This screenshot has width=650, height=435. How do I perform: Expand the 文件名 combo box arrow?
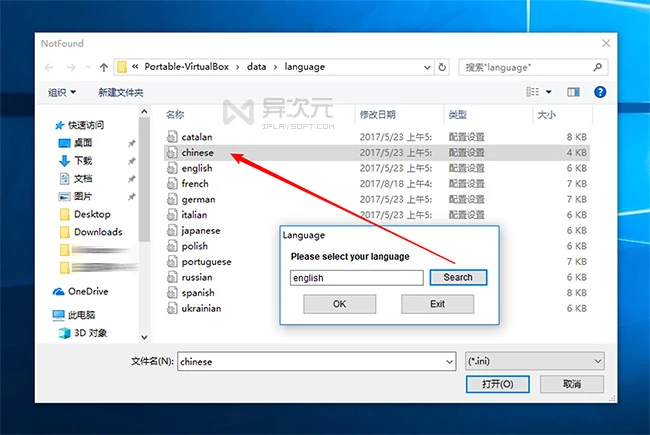449,362
